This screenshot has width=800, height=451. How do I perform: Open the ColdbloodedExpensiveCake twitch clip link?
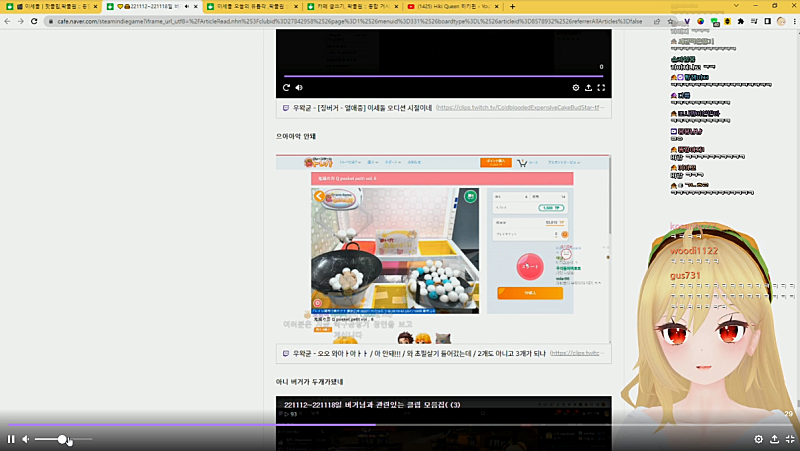(520, 108)
